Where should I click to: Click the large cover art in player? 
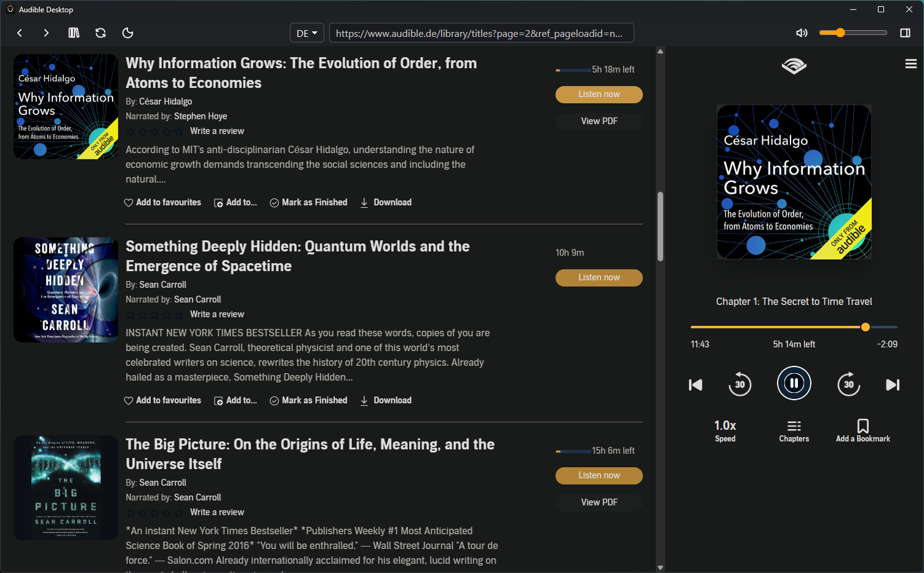pyautogui.click(x=794, y=182)
